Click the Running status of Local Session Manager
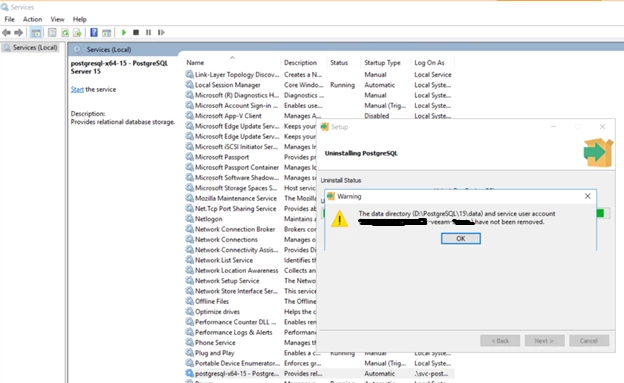The width and height of the screenshot is (624, 383). pos(342,85)
